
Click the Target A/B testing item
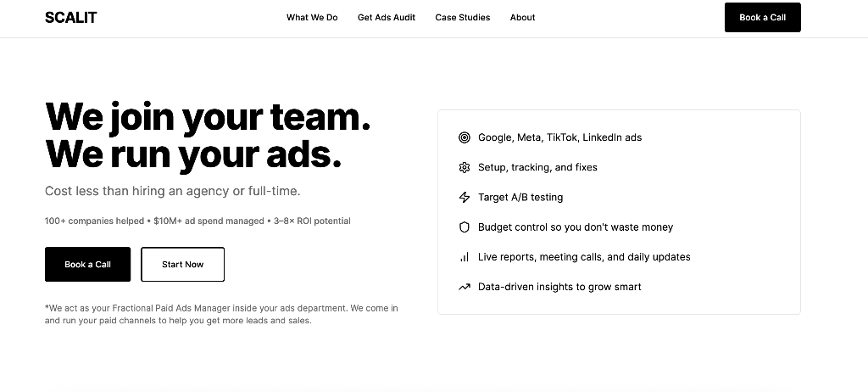click(520, 198)
